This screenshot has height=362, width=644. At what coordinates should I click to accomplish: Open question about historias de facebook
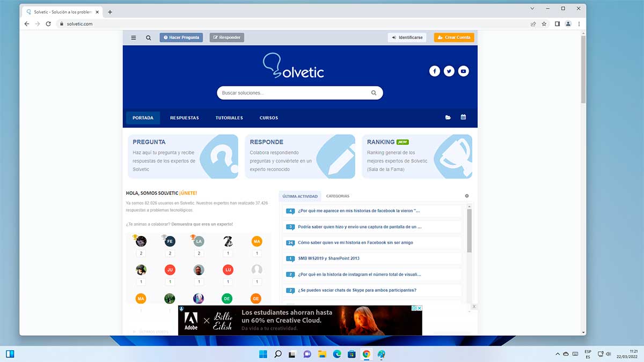point(358,211)
